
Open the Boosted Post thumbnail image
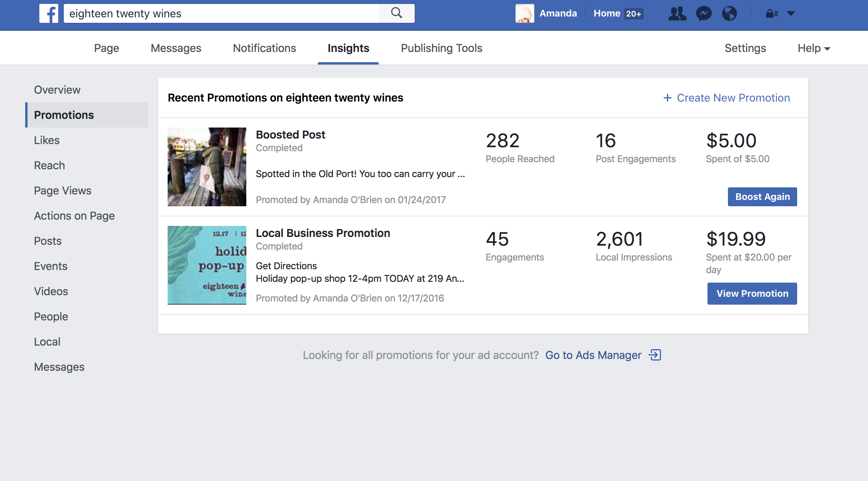click(x=207, y=167)
